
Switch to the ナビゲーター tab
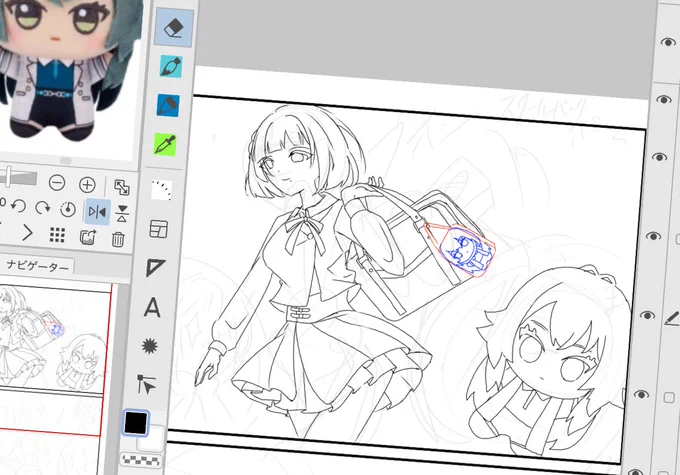pos(37,266)
